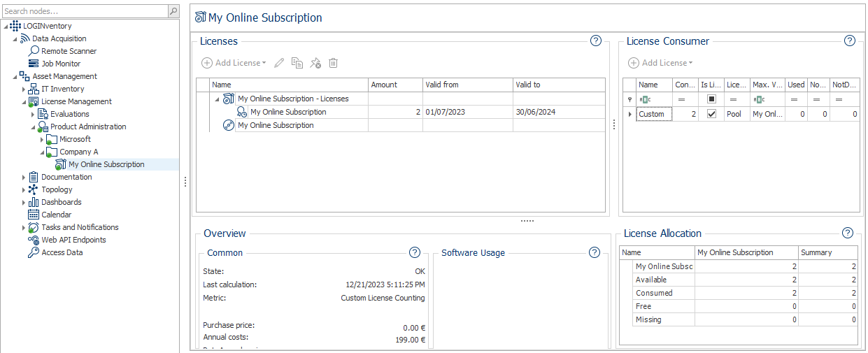Open Add License dropdown in the License Consumer panel
The image size is (868, 353).
(x=661, y=63)
